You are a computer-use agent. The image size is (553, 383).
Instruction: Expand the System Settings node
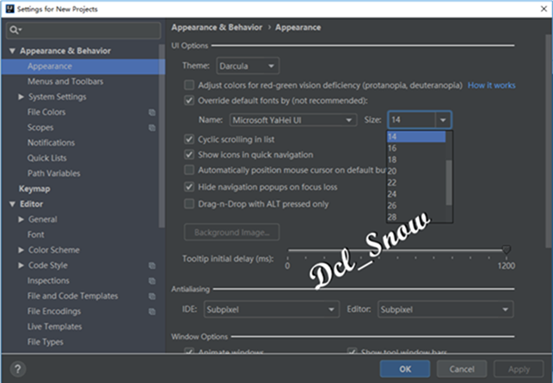[x=21, y=97]
